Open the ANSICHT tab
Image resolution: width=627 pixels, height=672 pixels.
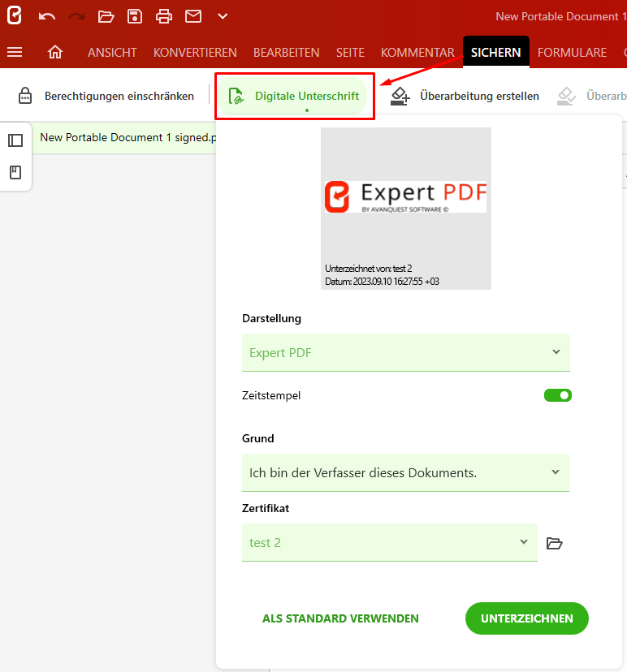coord(112,52)
